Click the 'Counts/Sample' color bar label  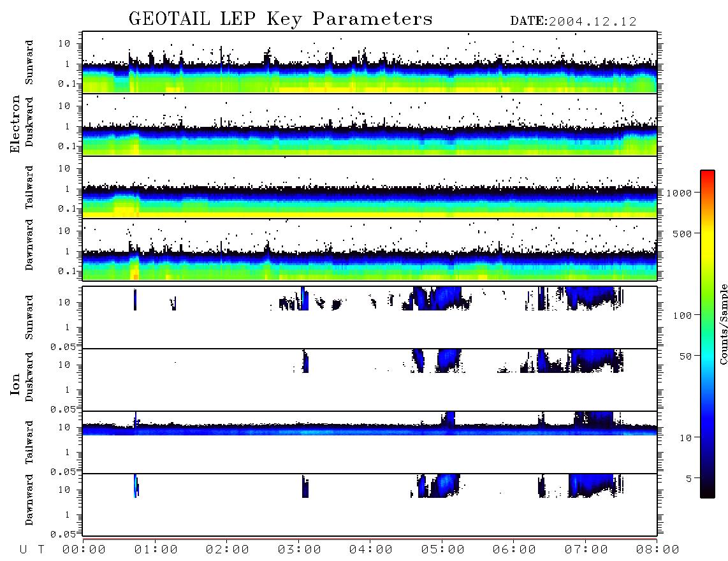pos(723,324)
